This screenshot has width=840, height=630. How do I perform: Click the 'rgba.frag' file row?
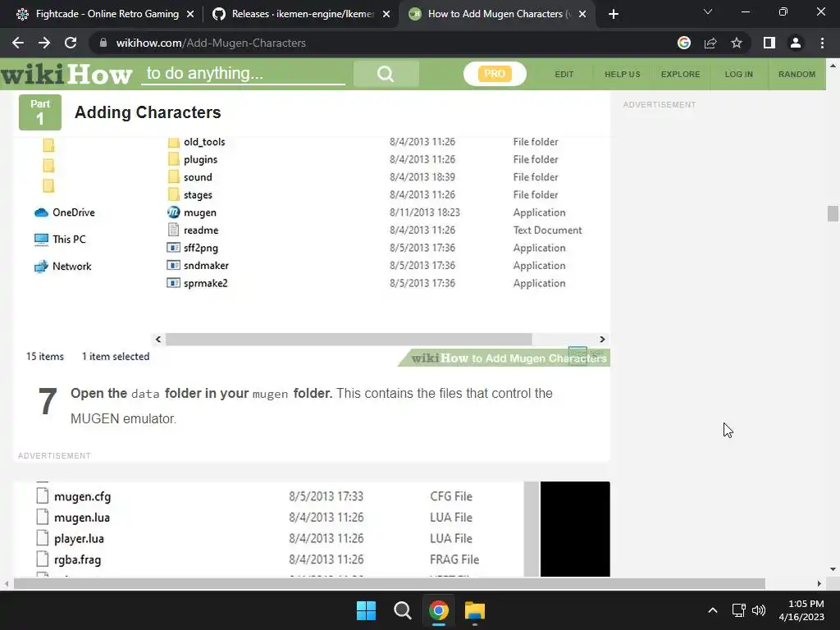tap(257, 559)
